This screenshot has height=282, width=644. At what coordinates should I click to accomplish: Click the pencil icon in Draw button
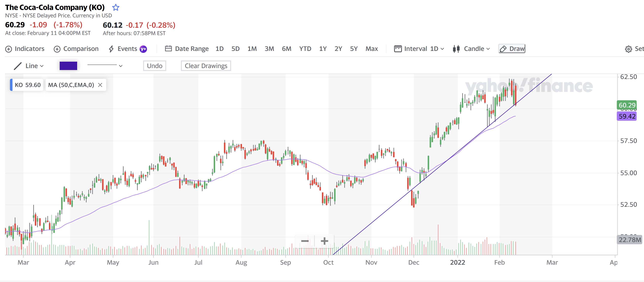[x=503, y=49]
